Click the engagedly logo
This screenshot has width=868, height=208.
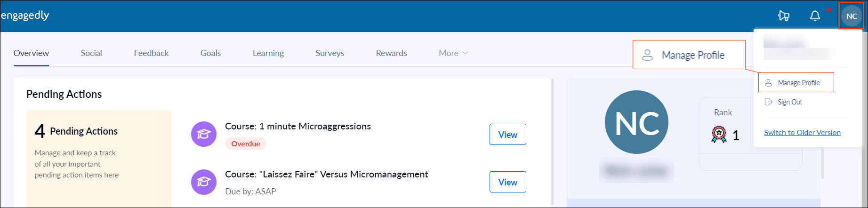click(x=25, y=16)
